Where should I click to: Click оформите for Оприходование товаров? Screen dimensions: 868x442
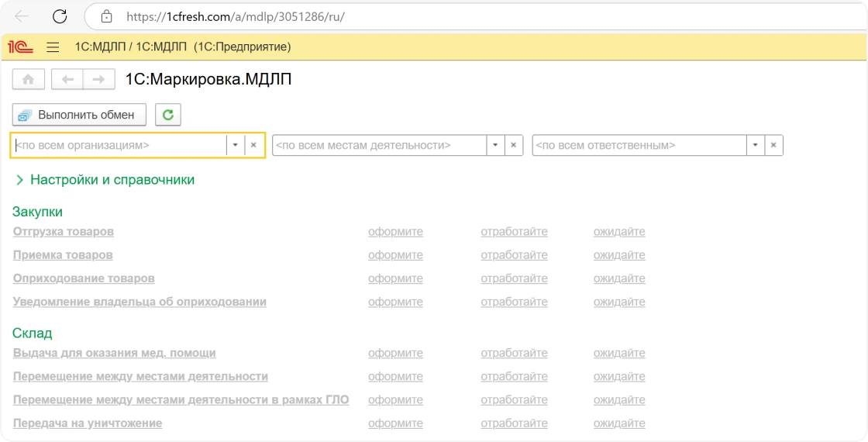(395, 278)
